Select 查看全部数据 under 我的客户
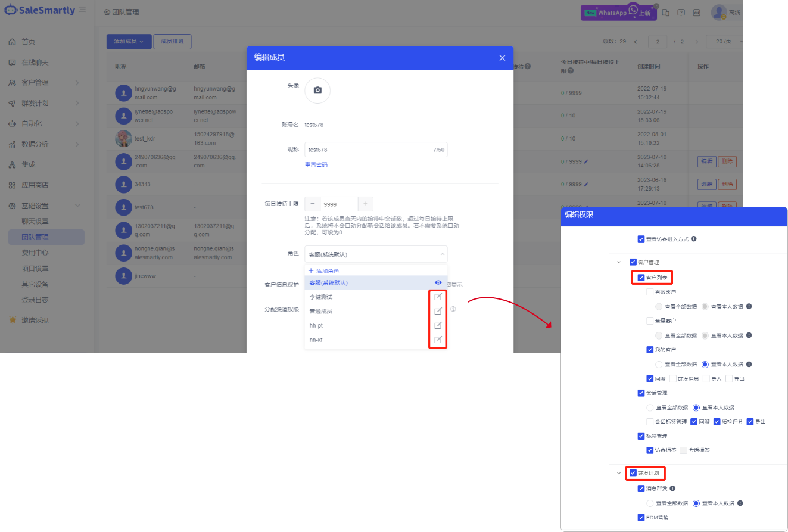 [659, 364]
